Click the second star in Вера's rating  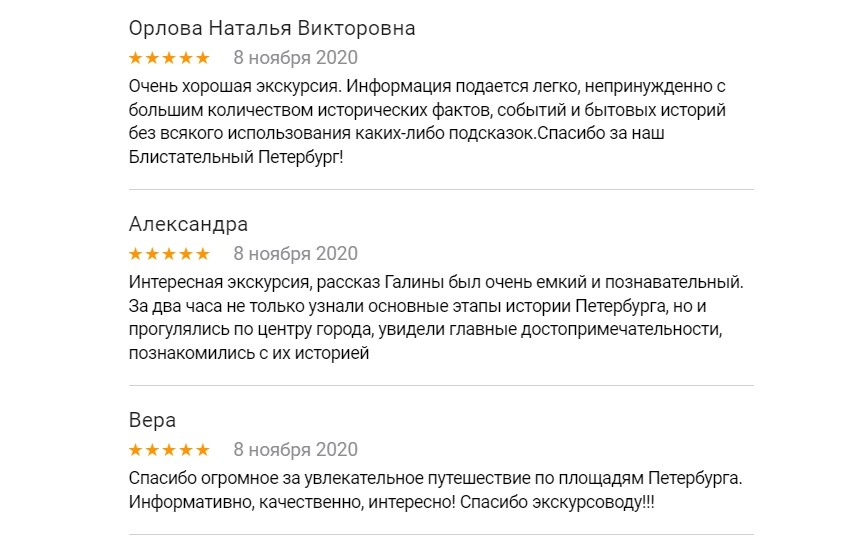(x=154, y=450)
